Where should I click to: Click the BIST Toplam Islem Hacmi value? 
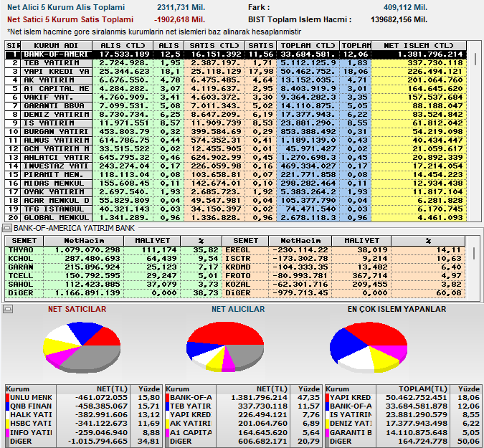(399, 20)
